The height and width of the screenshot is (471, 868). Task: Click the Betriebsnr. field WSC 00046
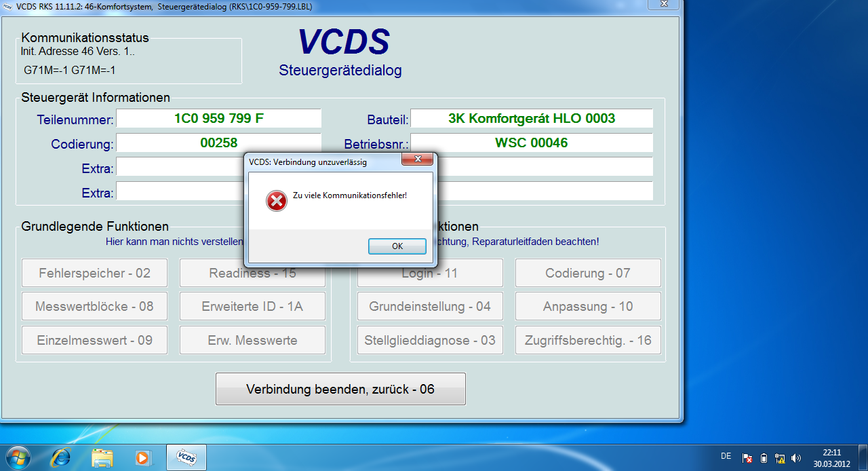pyautogui.click(x=532, y=143)
